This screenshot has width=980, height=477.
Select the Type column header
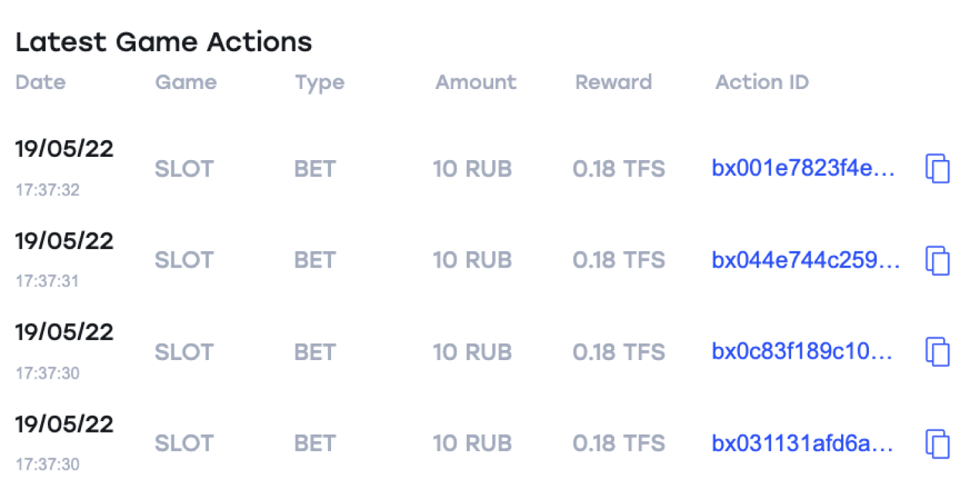click(320, 83)
